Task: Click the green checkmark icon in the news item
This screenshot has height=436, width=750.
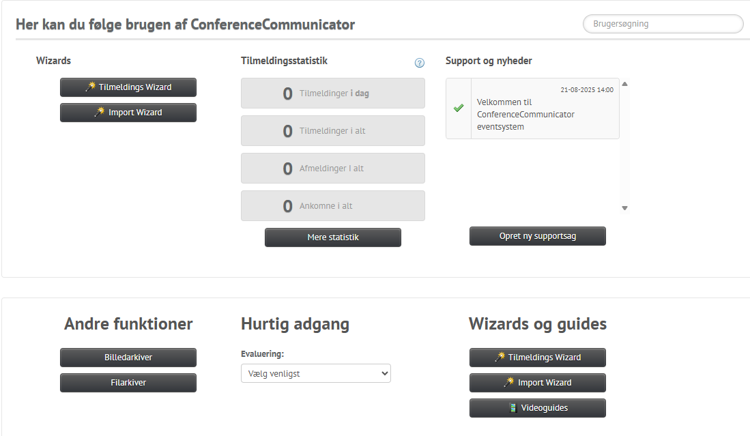Action: tap(459, 108)
